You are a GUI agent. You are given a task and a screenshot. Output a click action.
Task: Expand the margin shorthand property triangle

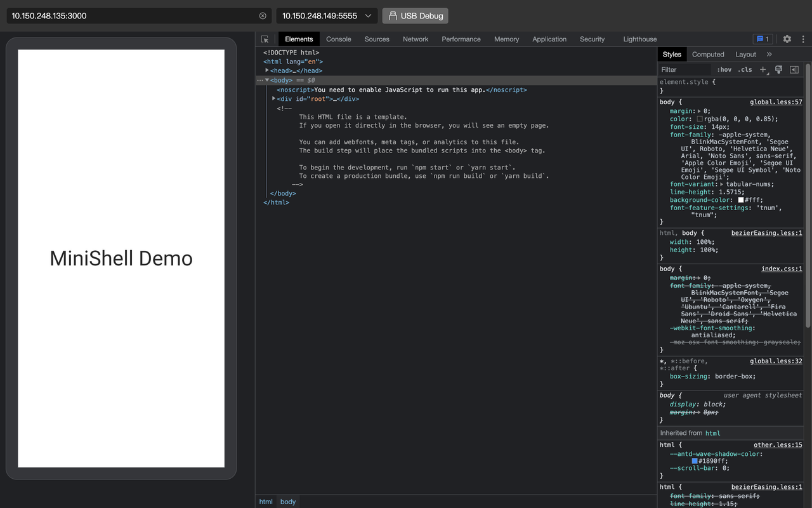coord(699,111)
